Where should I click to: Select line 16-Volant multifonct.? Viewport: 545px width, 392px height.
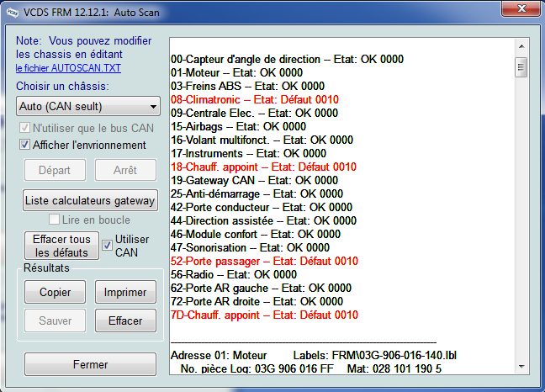pyautogui.click(x=262, y=140)
